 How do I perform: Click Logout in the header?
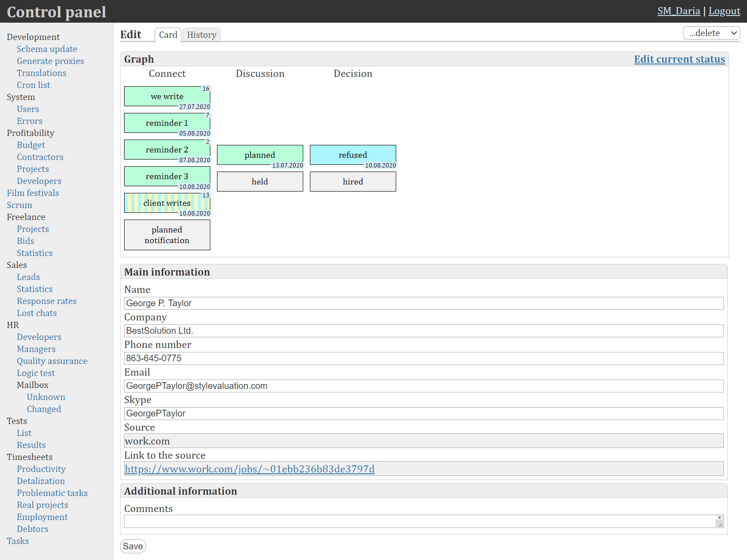coord(724,11)
